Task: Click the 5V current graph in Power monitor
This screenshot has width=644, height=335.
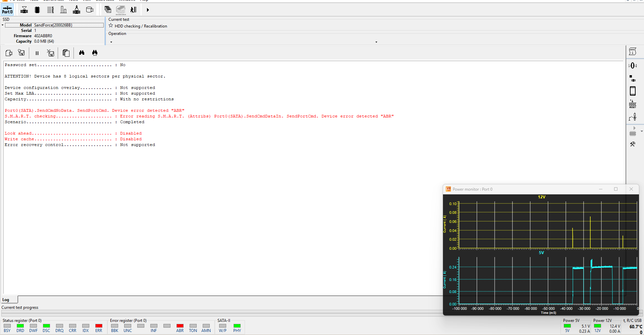Action: pos(548,281)
